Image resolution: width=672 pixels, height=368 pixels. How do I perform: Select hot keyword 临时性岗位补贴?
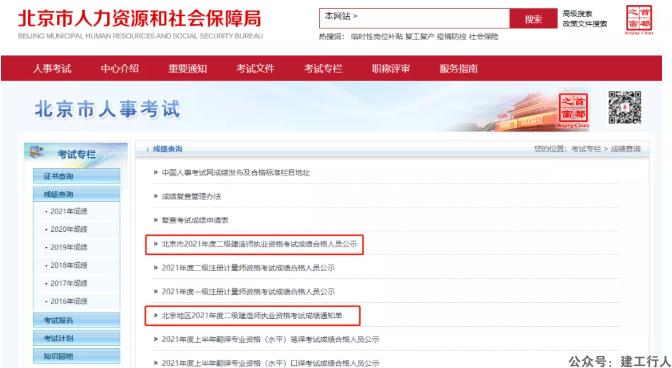(376, 37)
